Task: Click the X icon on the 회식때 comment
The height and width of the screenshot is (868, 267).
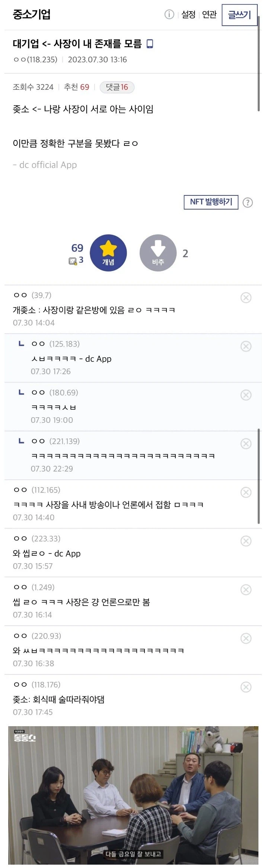Action: pos(246,687)
